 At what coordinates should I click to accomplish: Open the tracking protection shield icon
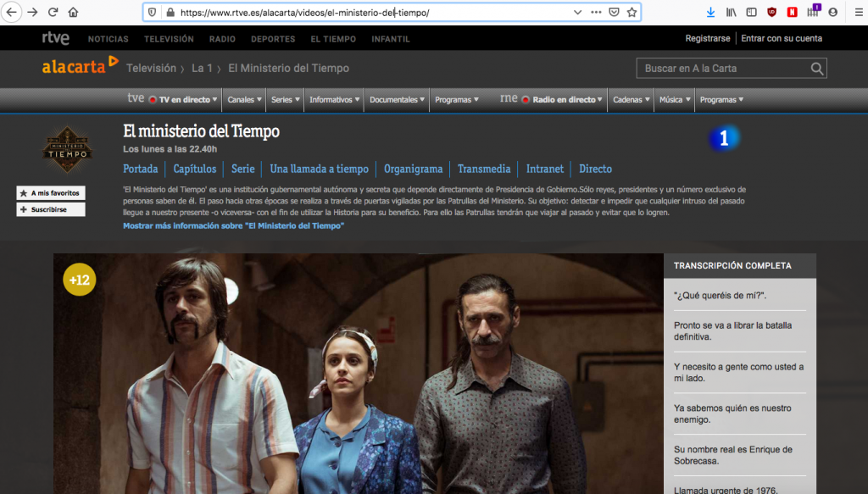(x=153, y=12)
